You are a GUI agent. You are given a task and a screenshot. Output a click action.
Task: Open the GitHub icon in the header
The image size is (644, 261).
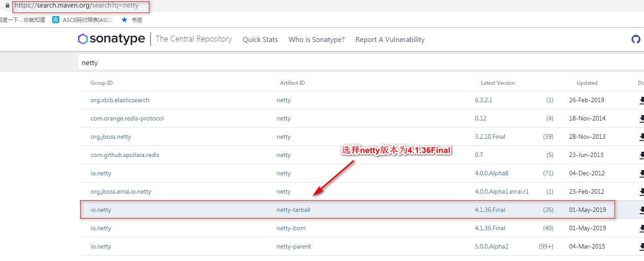click(636, 39)
